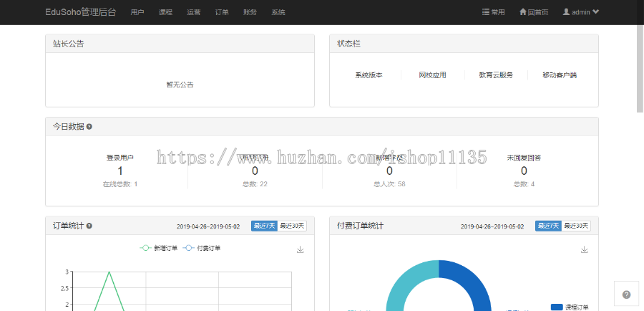Screen dimensions: 644x311
Task: Open 系统版本 in the status bar
Action: coord(369,75)
